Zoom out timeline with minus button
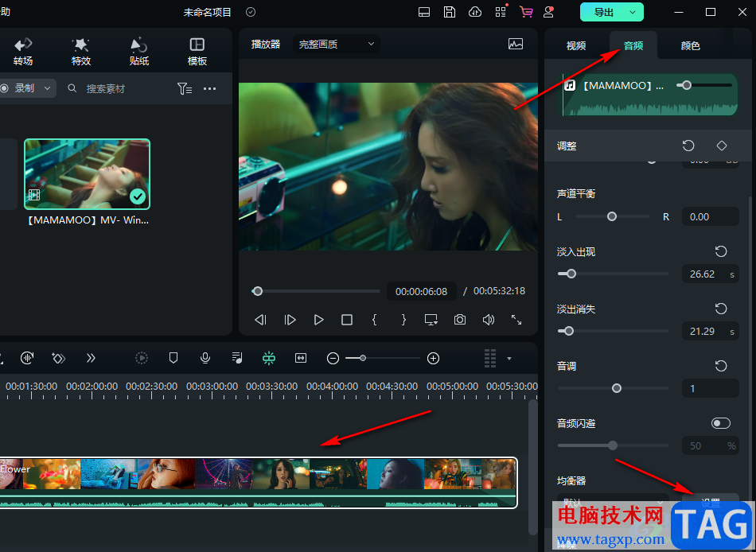 pyautogui.click(x=333, y=358)
